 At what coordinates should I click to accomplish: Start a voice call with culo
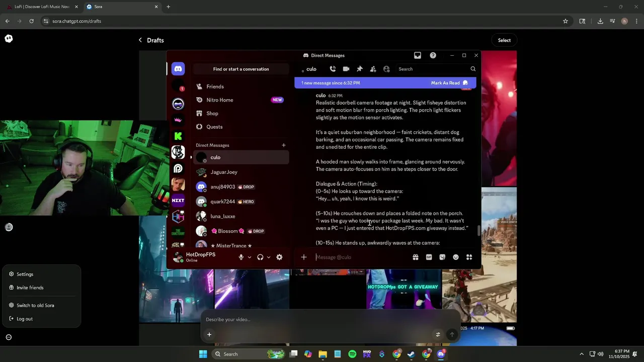point(333,69)
